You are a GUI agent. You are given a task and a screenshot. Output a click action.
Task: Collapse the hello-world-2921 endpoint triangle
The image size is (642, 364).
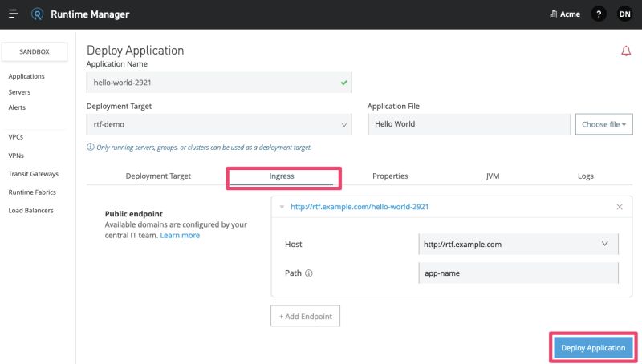pyautogui.click(x=282, y=207)
